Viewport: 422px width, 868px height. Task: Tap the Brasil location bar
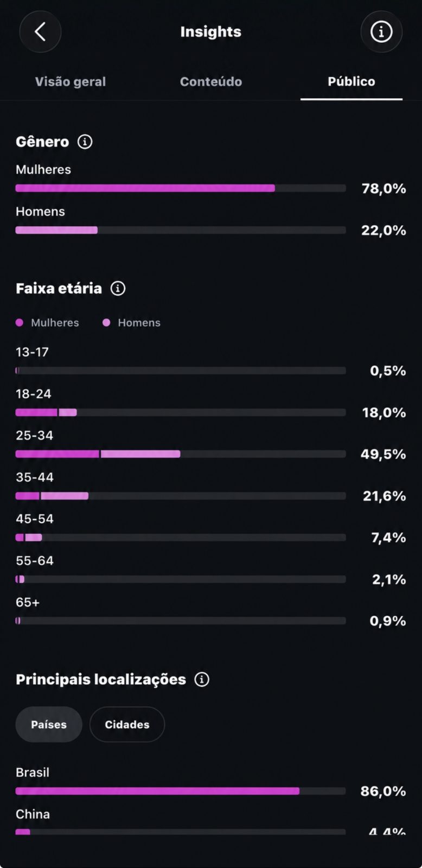181,791
